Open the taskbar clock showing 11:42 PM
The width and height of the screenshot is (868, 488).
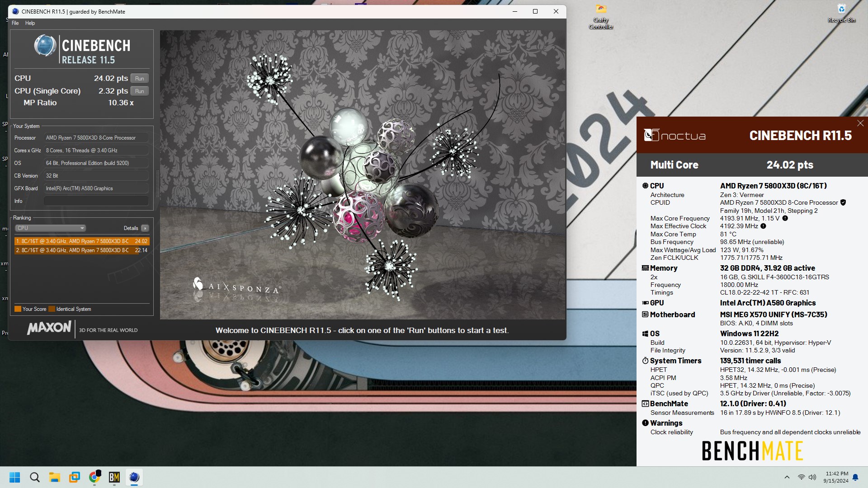tap(836, 477)
